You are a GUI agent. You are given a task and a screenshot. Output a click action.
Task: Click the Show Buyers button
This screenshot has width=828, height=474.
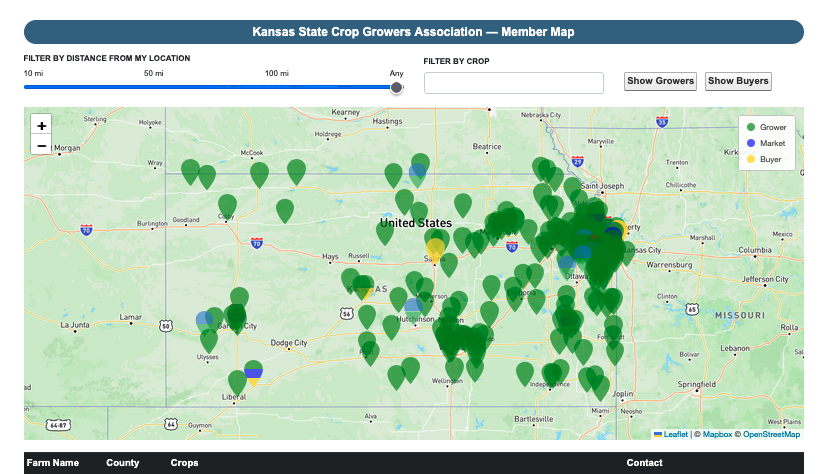(738, 81)
